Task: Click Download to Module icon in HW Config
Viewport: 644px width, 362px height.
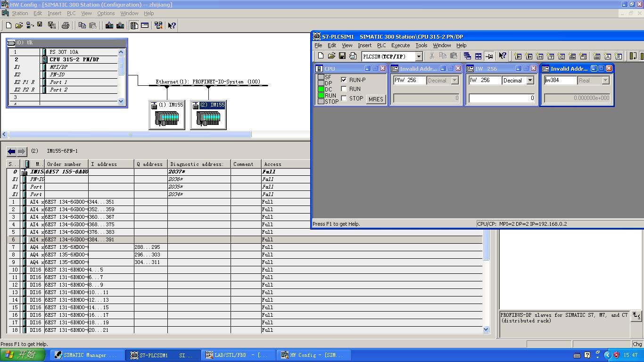Action: (x=109, y=25)
